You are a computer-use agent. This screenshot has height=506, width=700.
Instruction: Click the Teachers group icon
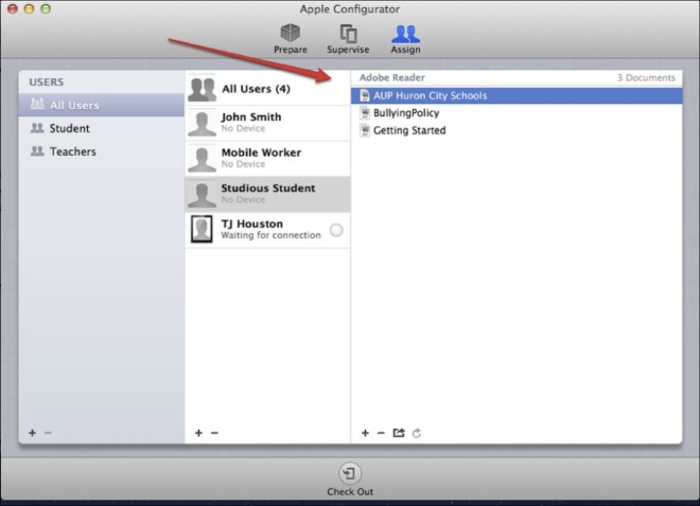[x=37, y=151]
